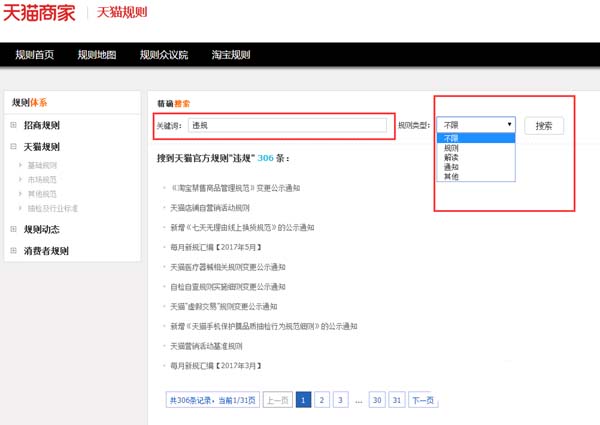This screenshot has height=425, width=600.
Task: Open 天猫医疗器械相关规则变更公示通知 result
Action: [228, 267]
